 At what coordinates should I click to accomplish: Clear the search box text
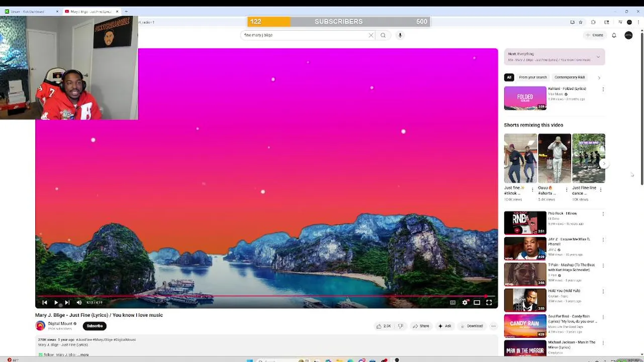pyautogui.click(x=371, y=35)
